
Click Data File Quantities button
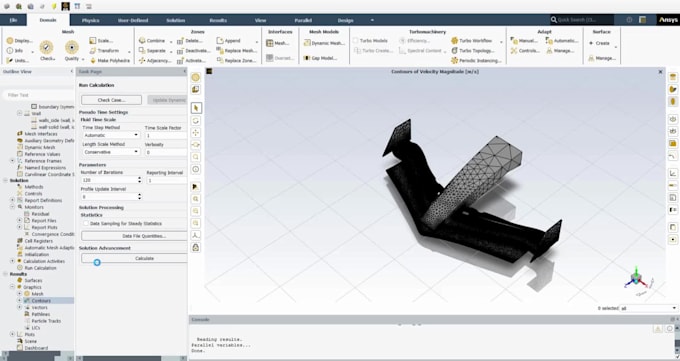(134, 236)
